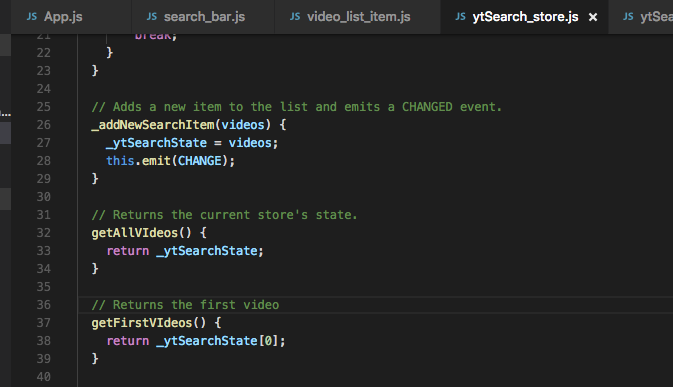The width and height of the screenshot is (673, 387).
Task: Click line number 24 in gutter
Action: click(44, 89)
